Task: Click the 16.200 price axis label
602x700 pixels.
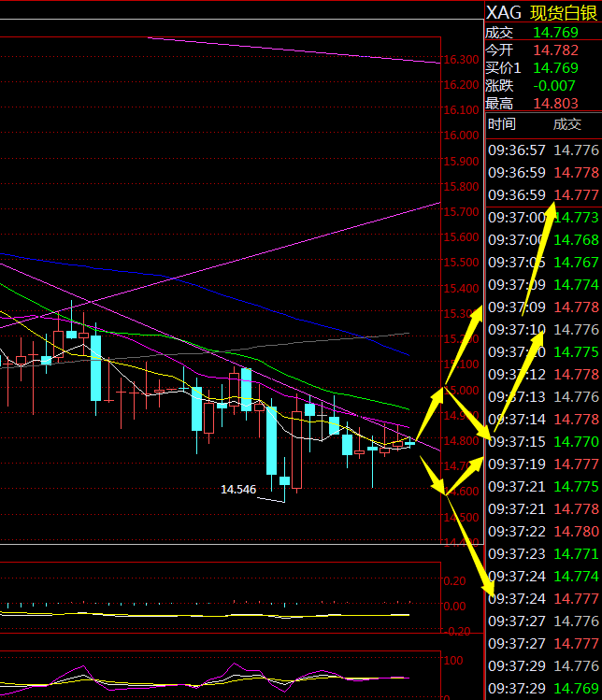Action: [x=461, y=85]
